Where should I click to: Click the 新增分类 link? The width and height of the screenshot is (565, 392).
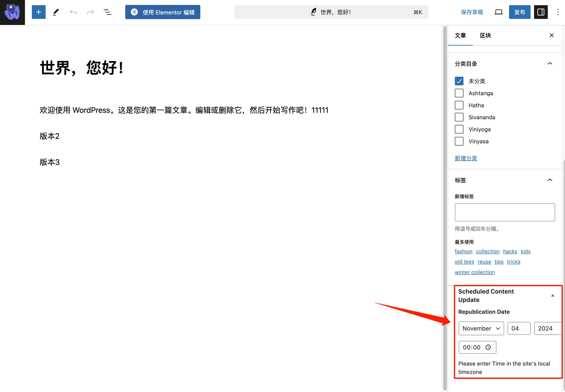coord(466,158)
